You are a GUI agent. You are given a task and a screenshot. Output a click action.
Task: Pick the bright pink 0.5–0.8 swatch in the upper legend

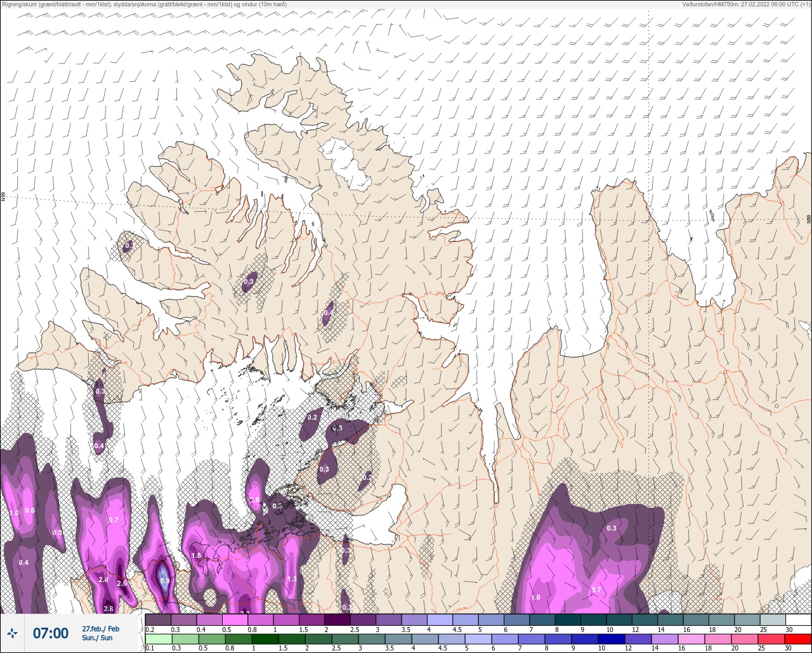point(235,619)
